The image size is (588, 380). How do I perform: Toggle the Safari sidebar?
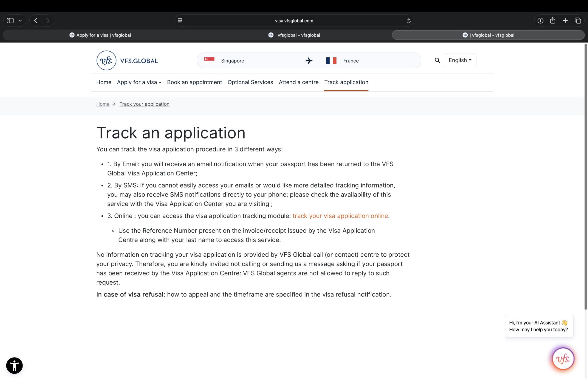tap(10, 21)
